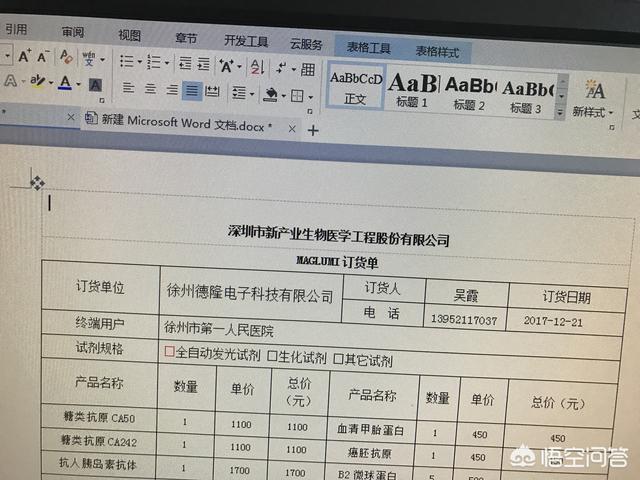640x480 pixels.
Task: Click the table grid icon in paragraph group
Action: tap(308, 69)
